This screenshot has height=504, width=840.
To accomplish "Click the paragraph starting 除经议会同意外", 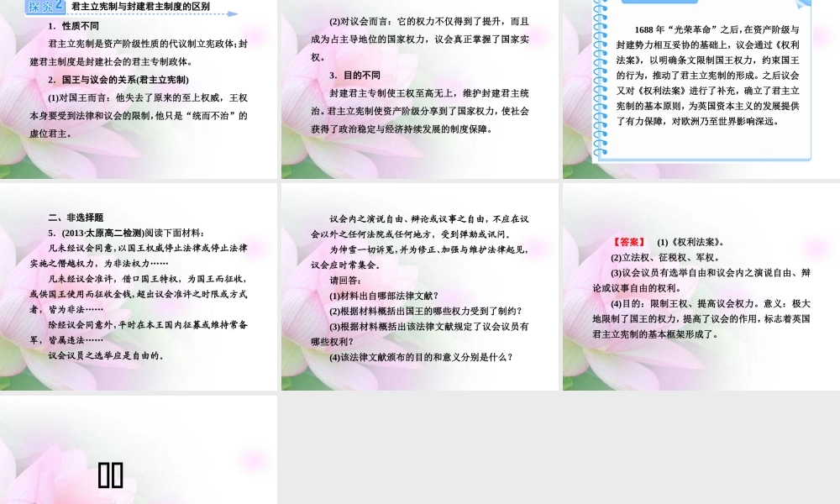I will tap(139, 333).
